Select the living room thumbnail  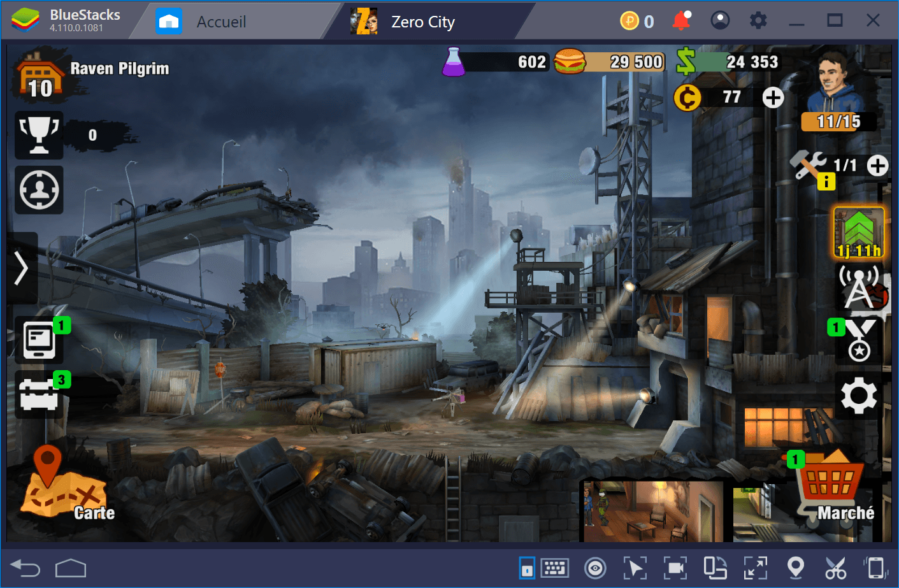tap(653, 512)
